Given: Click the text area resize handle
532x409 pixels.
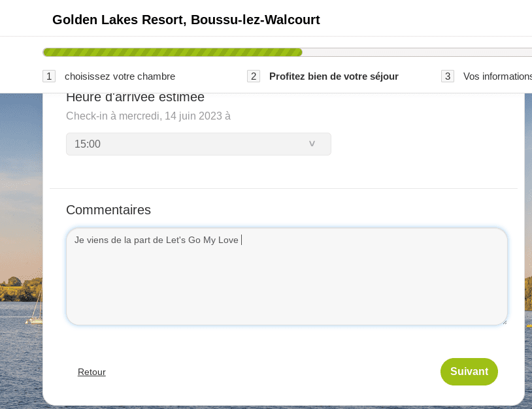Looking at the screenshot, I should [x=505, y=322].
